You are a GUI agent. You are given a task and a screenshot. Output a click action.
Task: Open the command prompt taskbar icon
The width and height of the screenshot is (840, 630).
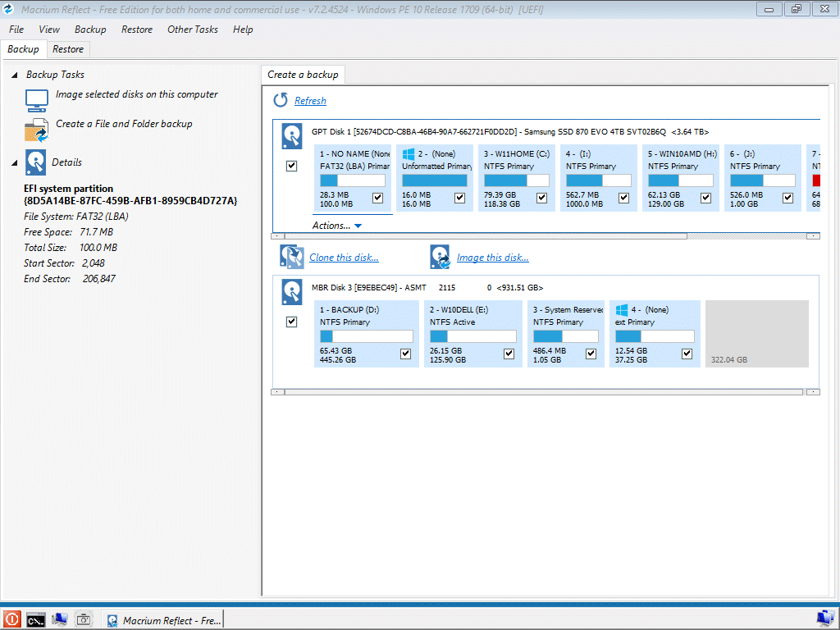[x=36, y=620]
